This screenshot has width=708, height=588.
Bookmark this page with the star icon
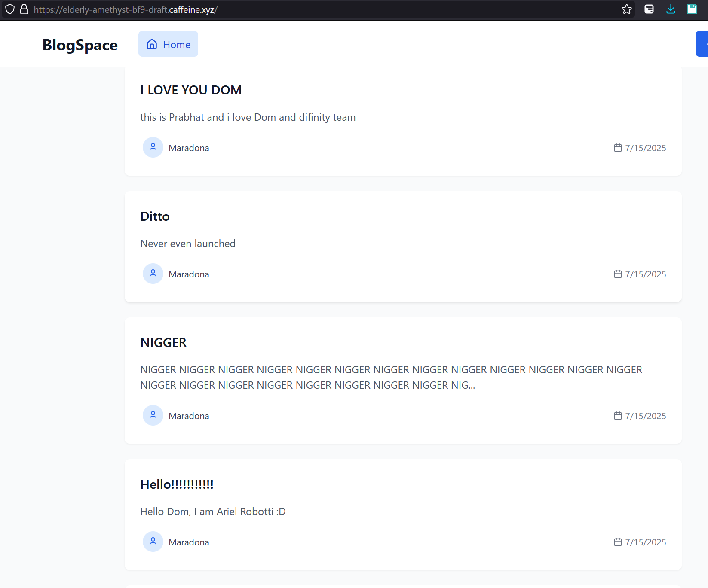[627, 9]
